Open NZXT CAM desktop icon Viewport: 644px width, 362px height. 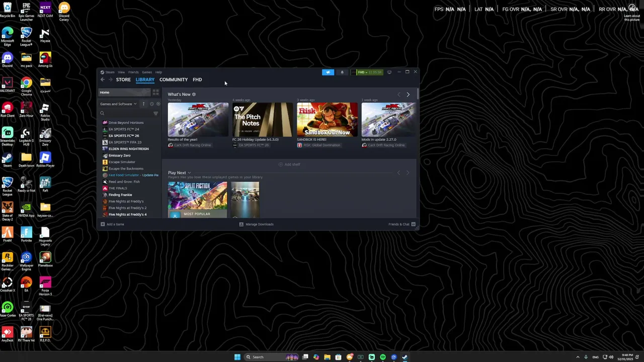(x=45, y=10)
